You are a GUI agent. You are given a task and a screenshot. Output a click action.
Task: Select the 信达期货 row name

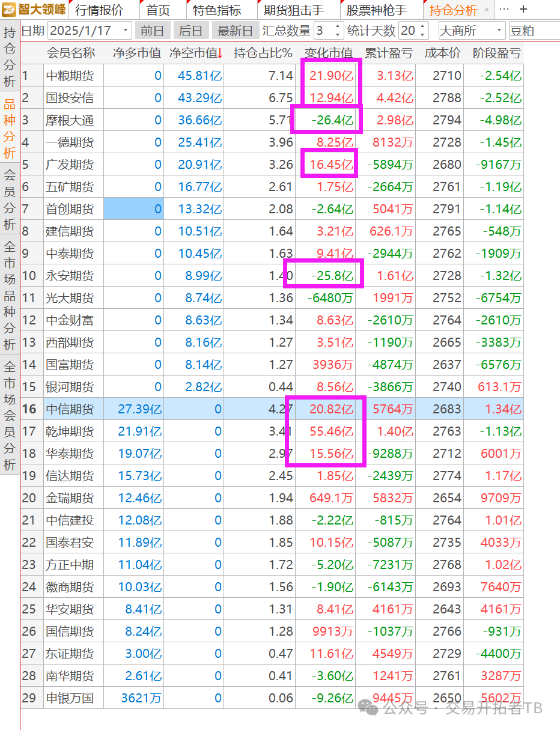coord(70,476)
